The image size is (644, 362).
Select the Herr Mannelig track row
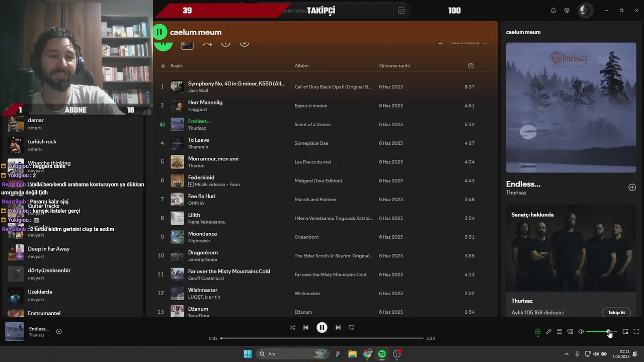click(x=322, y=106)
